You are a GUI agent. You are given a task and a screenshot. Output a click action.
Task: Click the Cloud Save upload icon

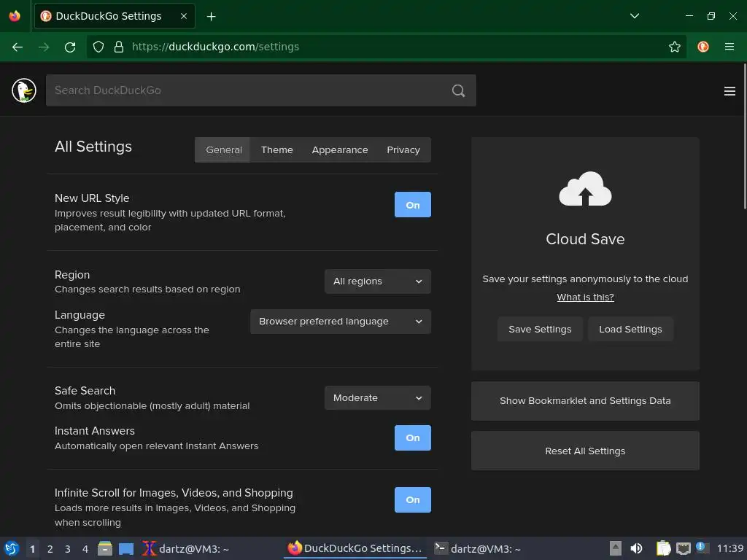[585, 189]
